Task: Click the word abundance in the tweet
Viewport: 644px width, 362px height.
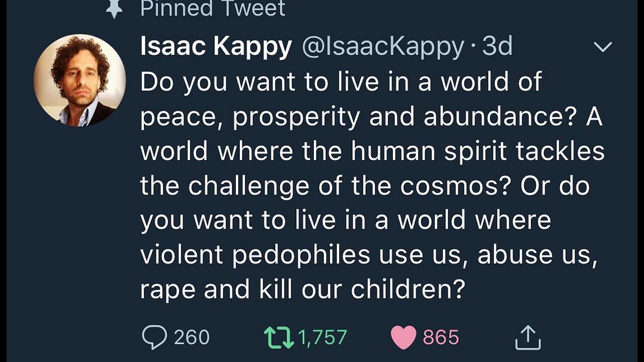Action: click(494, 117)
